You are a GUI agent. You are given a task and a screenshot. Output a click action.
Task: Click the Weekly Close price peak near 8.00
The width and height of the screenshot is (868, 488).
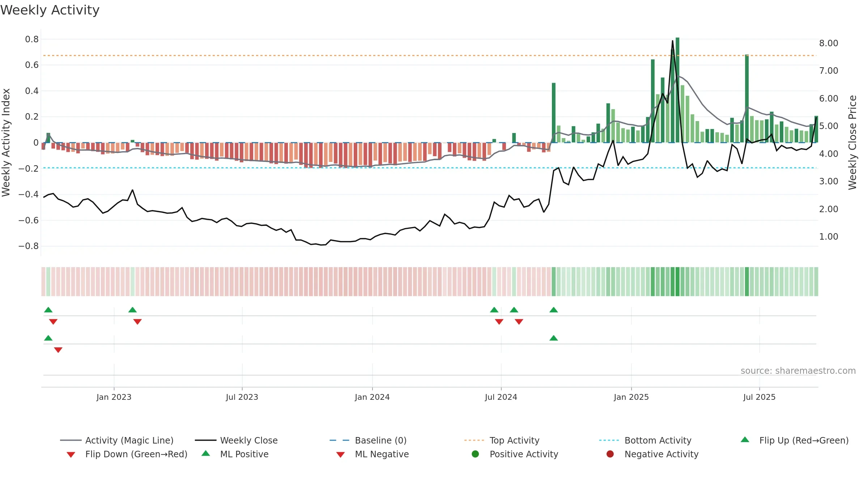click(673, 41)
